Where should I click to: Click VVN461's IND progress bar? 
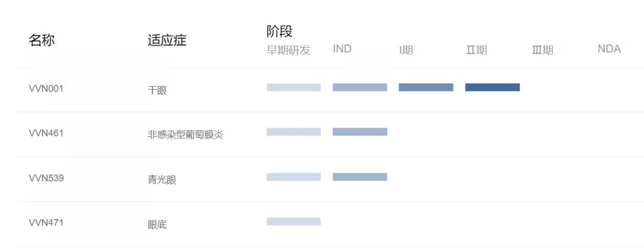[x=360, y=132]
